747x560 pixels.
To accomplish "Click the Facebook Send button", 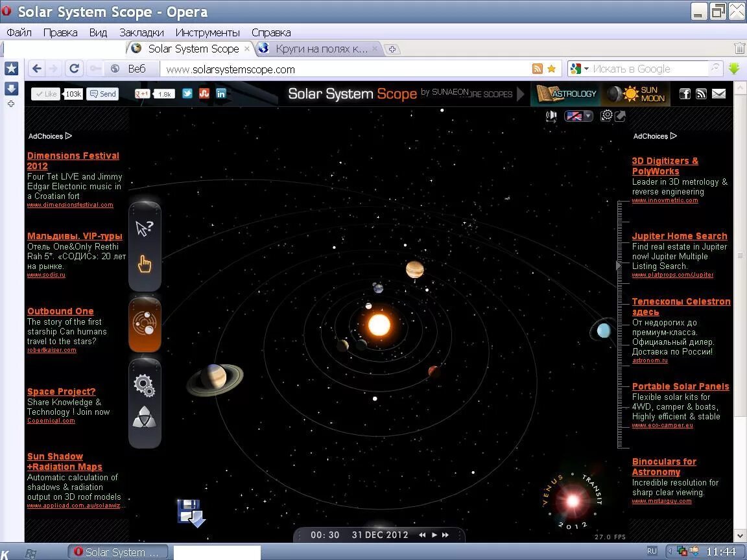I will pyautogui.click(x=103, y=94).
